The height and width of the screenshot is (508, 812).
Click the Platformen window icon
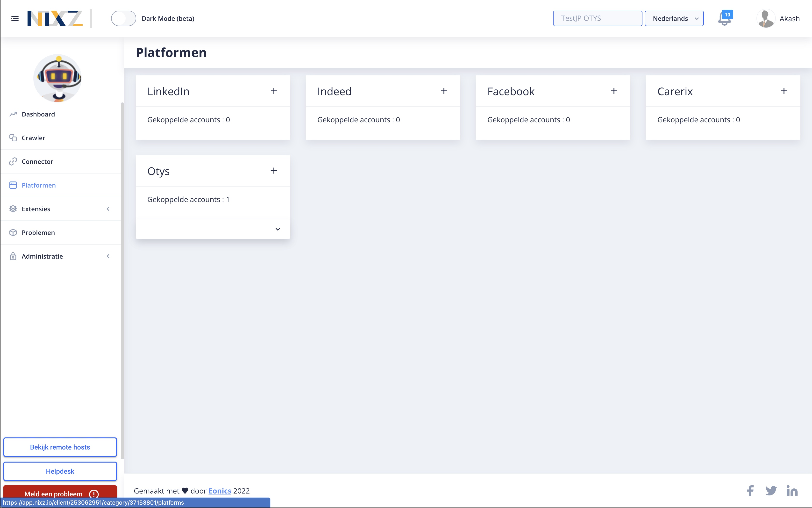point(13,185)
